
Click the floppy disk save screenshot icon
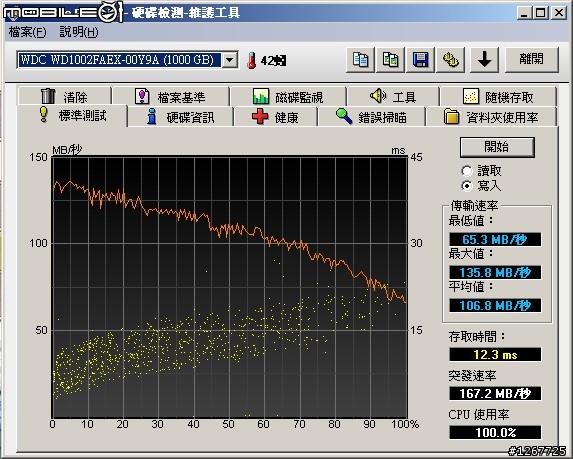[x=420, y=59]
